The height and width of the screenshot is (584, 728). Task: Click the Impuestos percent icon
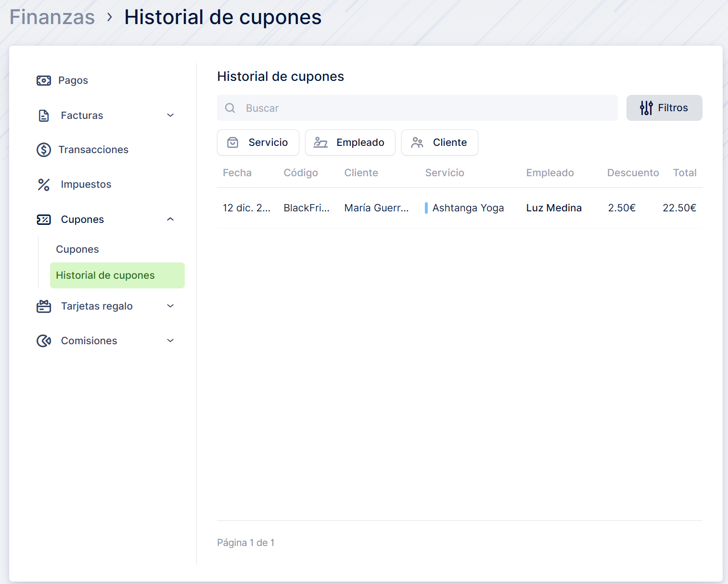click(44, 184)
